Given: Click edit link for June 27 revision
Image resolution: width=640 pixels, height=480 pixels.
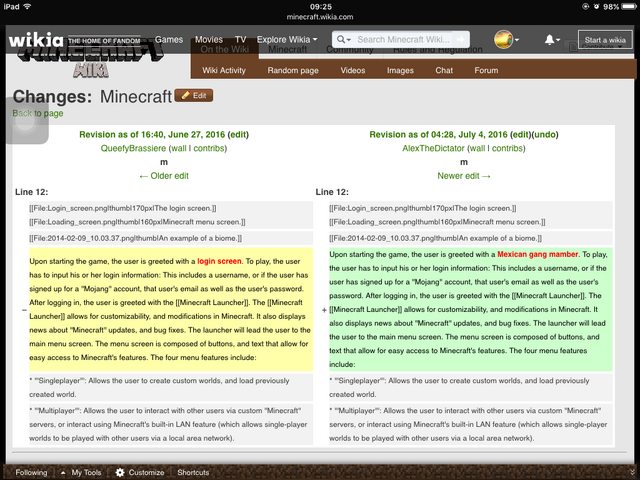Looking at the screenshot, I should 238,134.
